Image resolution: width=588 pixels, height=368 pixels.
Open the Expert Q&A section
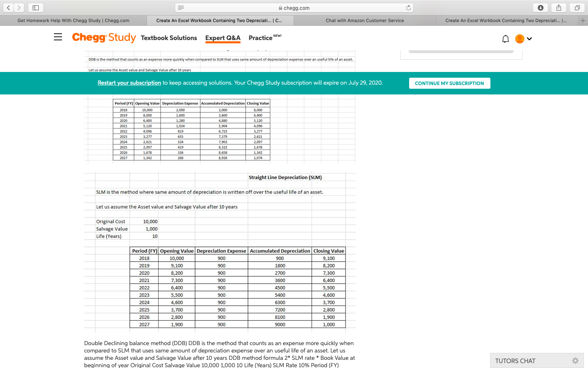(x=223, y=38)
